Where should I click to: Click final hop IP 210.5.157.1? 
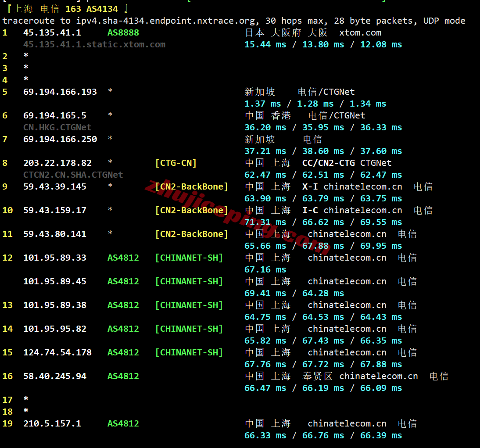tap(52, 423)
